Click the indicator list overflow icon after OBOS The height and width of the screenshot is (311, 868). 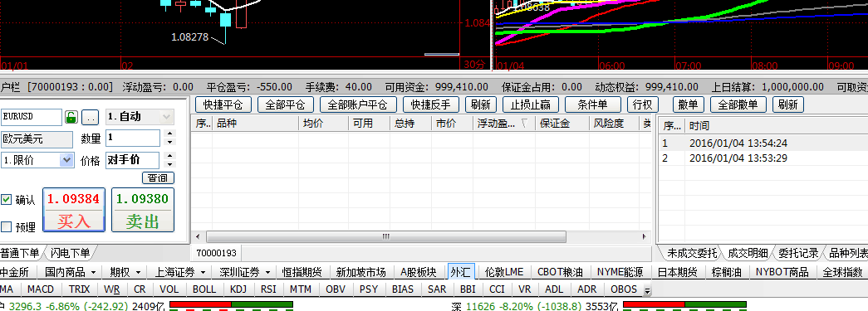pos(647,290)
